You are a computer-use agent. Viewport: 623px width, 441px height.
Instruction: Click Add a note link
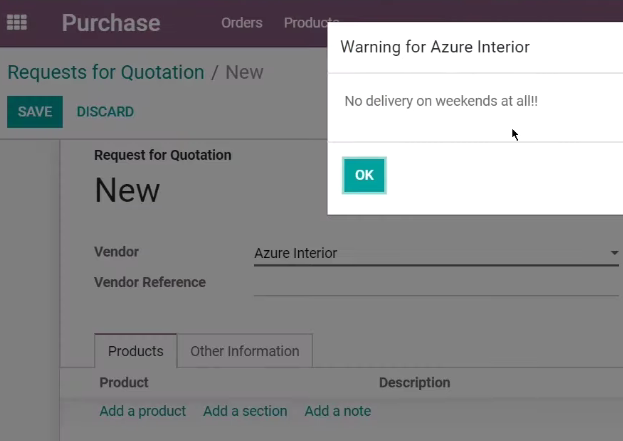(x=338, y=411)
